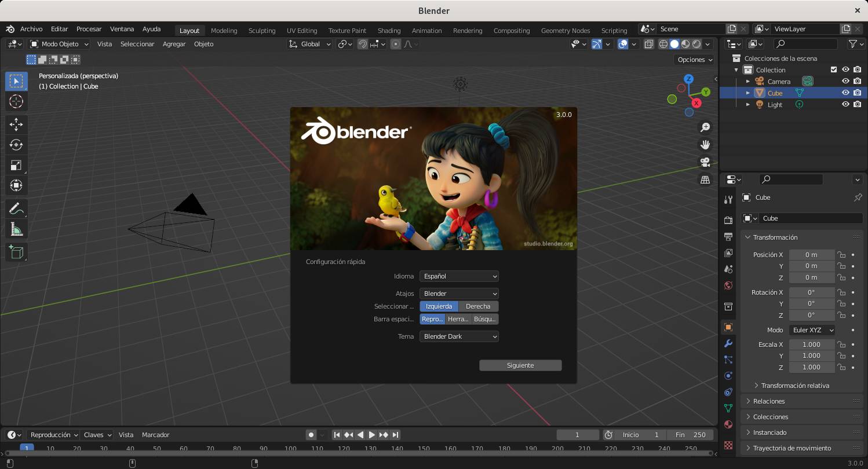Select the Rotate tool
Viewport: 868px width, 469px height.
16,145
